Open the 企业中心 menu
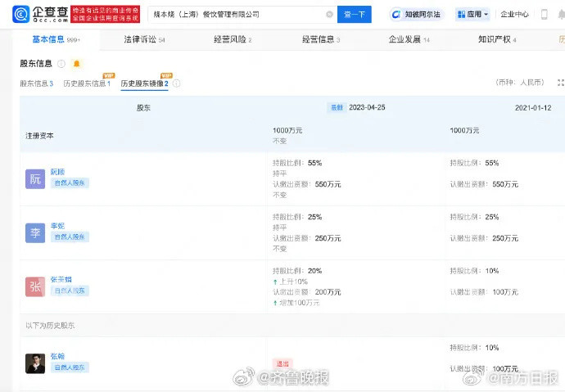 tap(514, 14)
